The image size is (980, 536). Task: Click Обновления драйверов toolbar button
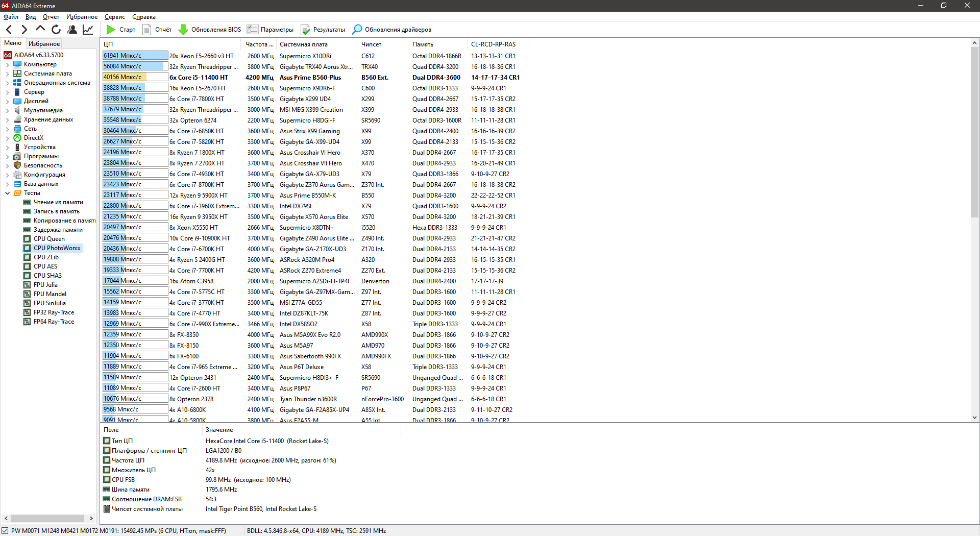click(x=392, y=30)
